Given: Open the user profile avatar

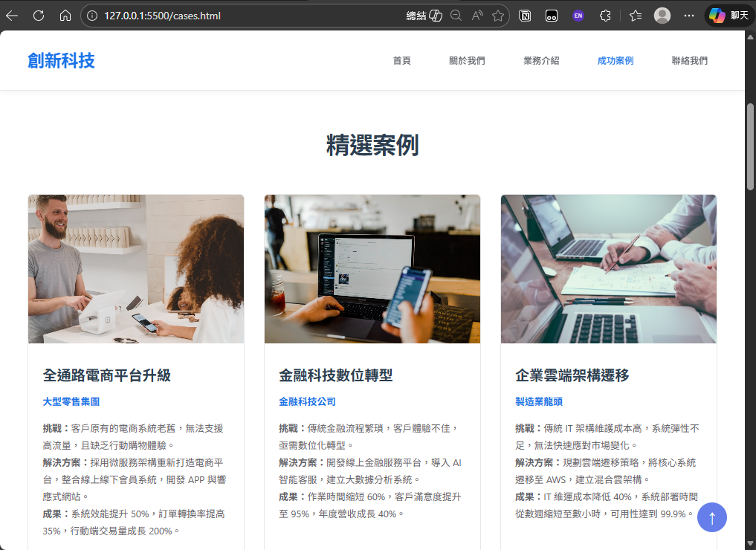Looking at the screenshot, I should [662, 16].
